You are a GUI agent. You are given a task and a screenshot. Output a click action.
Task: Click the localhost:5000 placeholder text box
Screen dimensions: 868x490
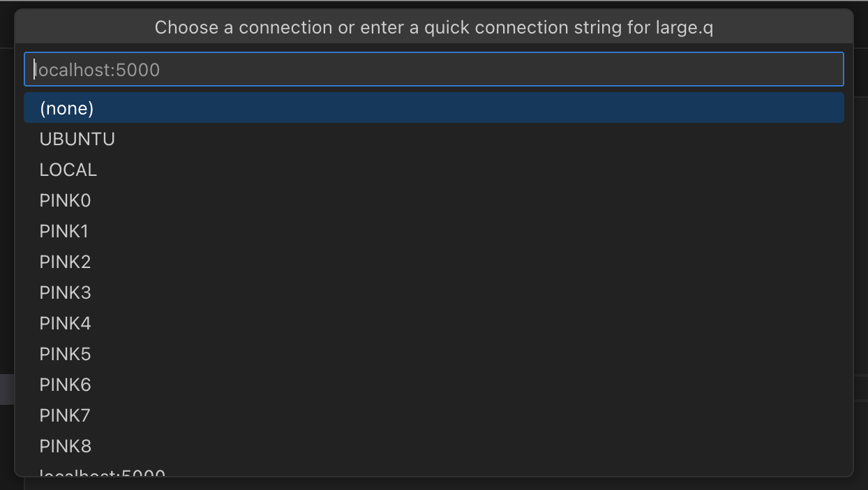click(433, 69)
